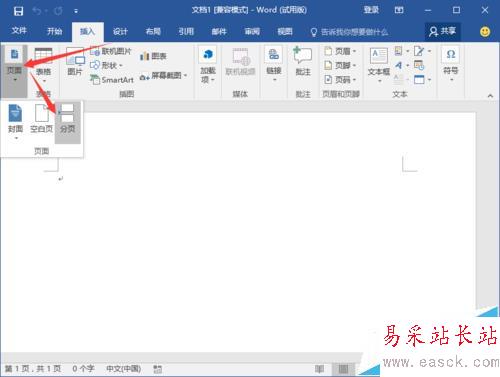This screenshot has width=500, height=377.
Task: Open the 符号 symbols dropdown
Action: (x=451, y=63)
